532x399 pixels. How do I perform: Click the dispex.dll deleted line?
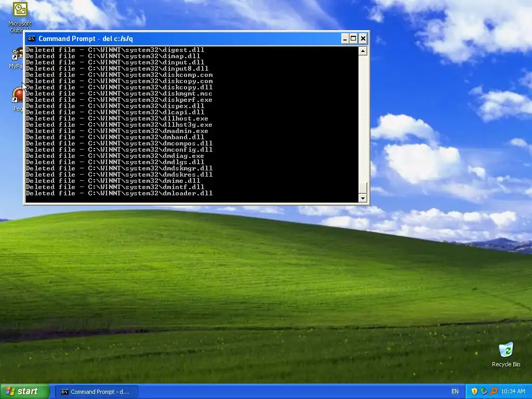[115, 106]
